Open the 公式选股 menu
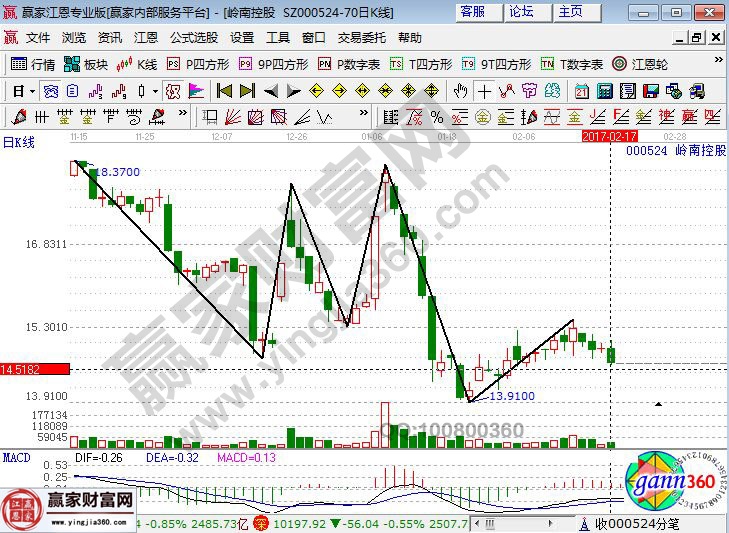Viewport: 729px width, 533px height. 193,38
